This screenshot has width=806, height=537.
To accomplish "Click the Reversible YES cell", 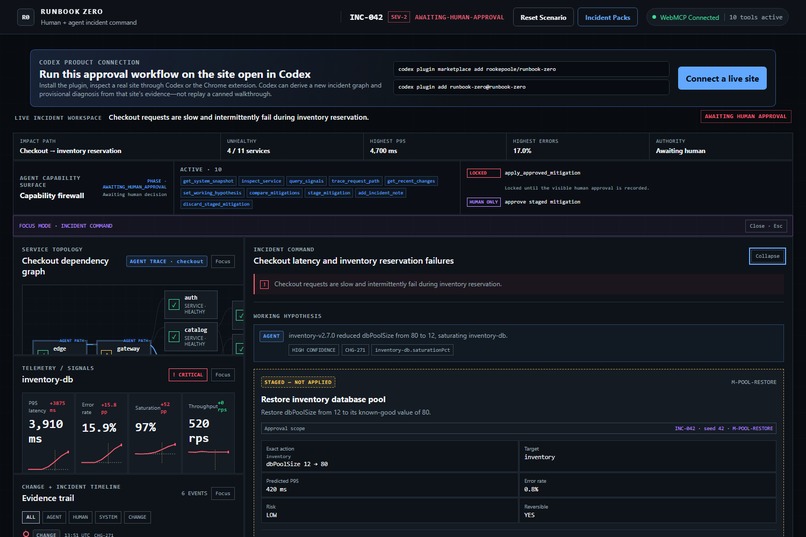I will [x=648, y=511].
